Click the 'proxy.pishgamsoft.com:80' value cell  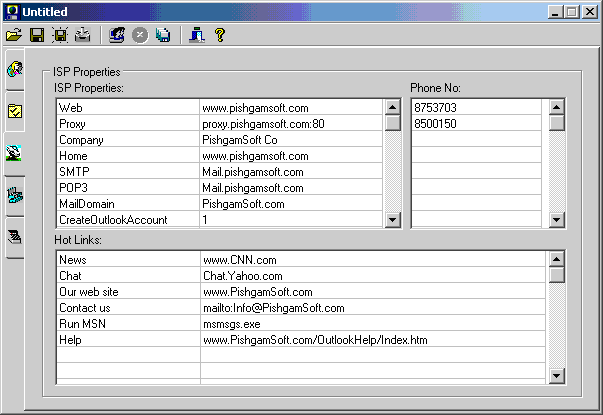click(x=291, y=123)
